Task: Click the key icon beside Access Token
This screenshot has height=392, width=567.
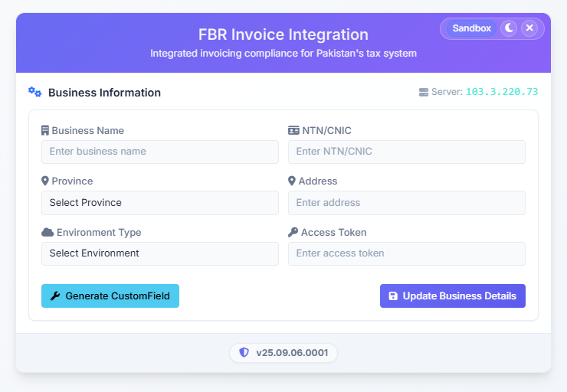Action: point(293,232)
